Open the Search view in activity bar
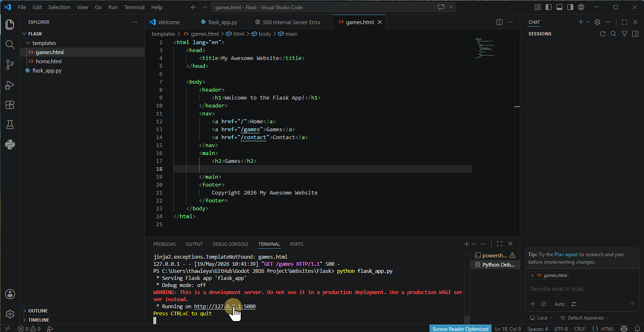 point(10,44)
